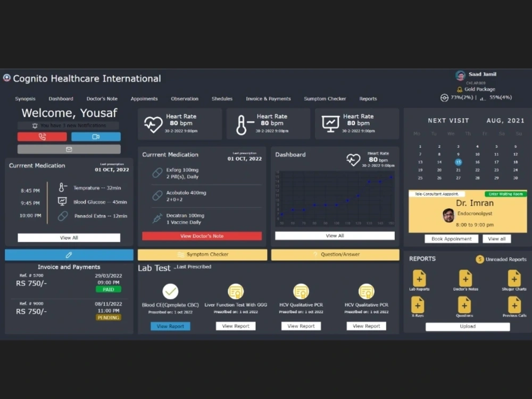Click the Dashboard panel heart icon

point(353,160)
